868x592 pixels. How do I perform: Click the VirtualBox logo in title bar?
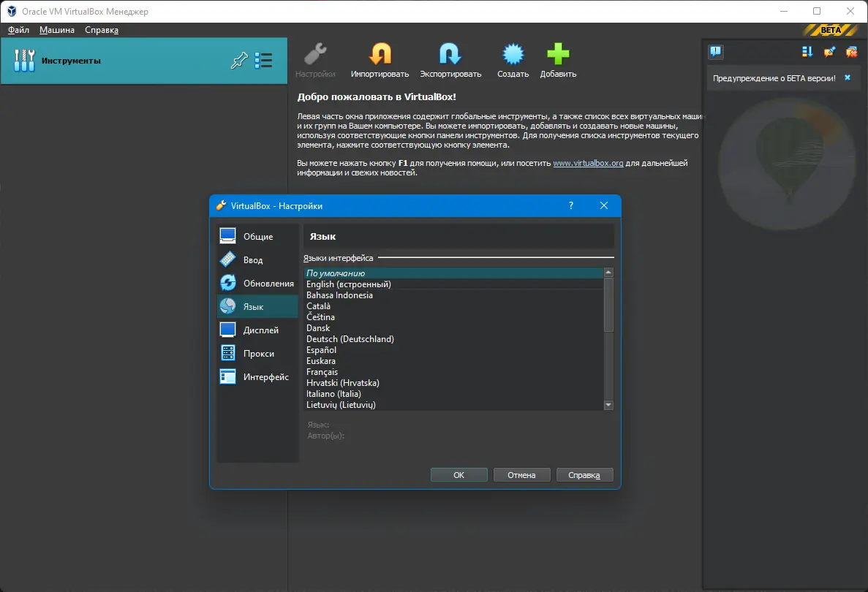click(12, 11)
